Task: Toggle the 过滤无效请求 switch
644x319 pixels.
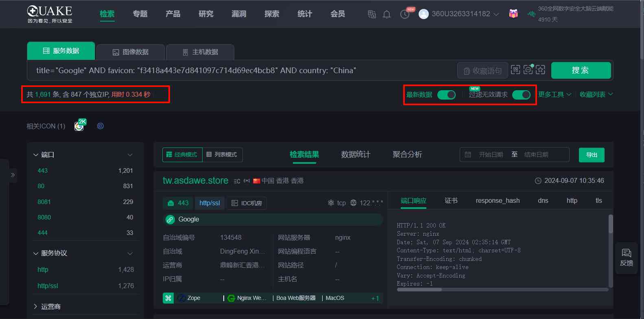Action: (x=521, y=95)
